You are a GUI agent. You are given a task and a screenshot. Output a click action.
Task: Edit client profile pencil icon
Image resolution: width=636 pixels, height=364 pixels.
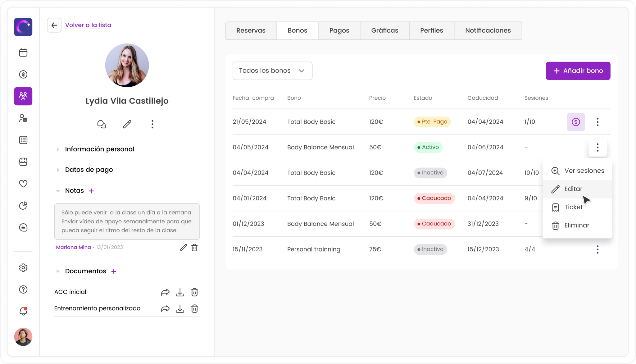(x=127, y=124)
